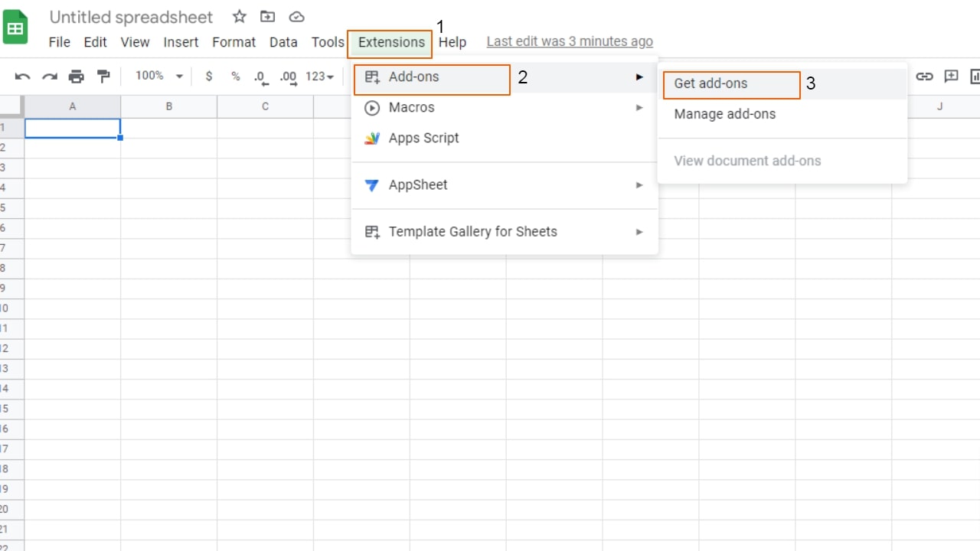Open the zoom 100% dropdown
This screenshot has height=551, width=980.
pos(159,76)
